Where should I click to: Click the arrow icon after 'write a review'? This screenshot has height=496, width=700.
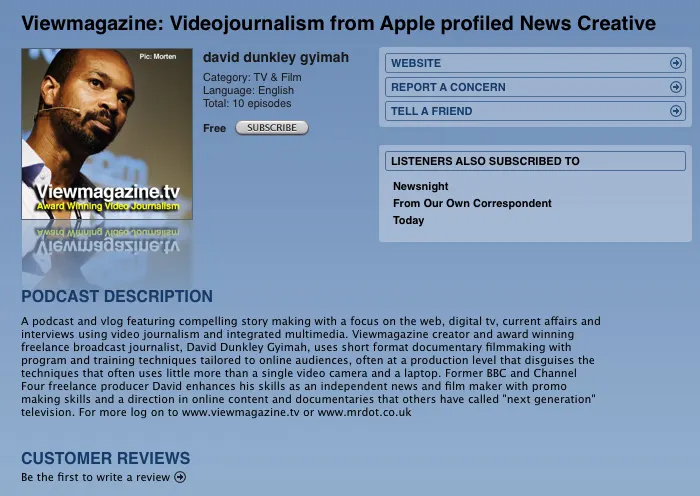tap(180, 477)
